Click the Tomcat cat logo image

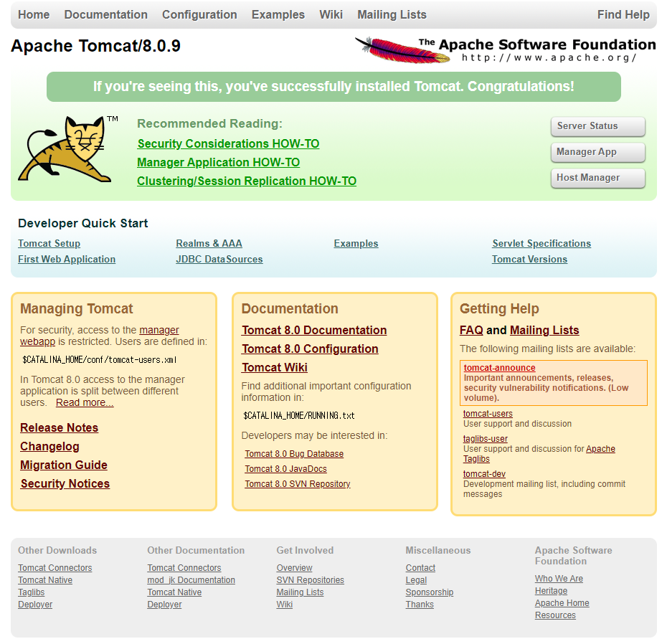(x=68, y=149)
